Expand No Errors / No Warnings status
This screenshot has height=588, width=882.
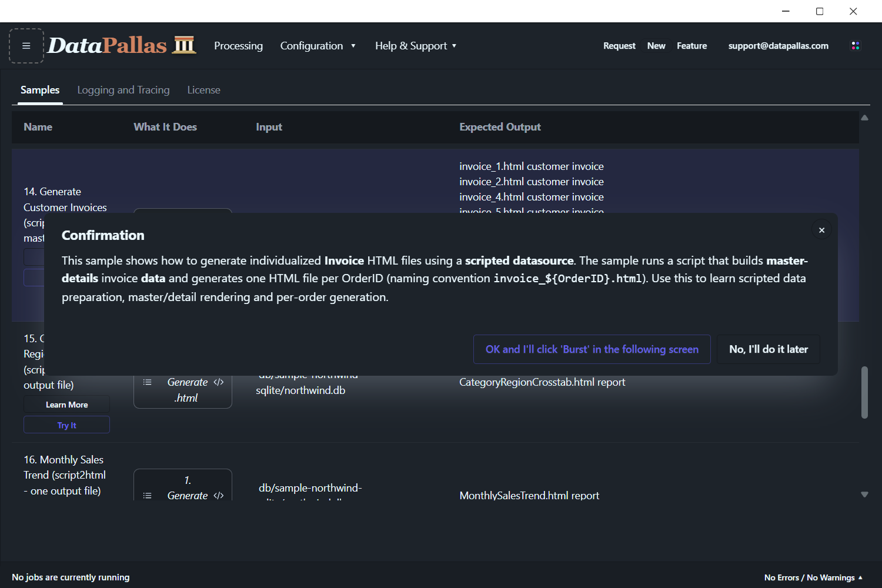813,577
